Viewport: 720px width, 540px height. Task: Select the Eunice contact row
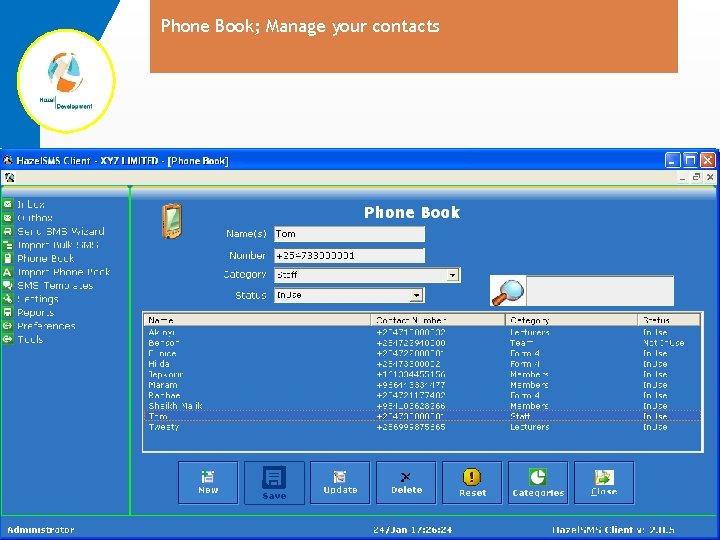pyautogui.click(x=422, y=354)
